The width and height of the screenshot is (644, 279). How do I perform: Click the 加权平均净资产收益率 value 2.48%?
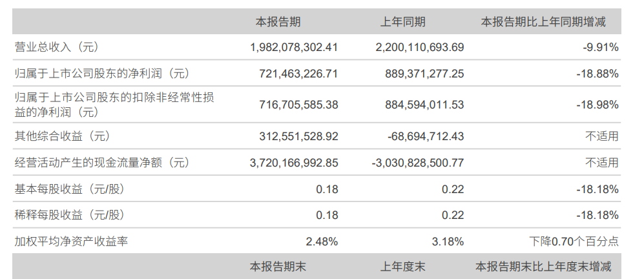click(322, 242)
